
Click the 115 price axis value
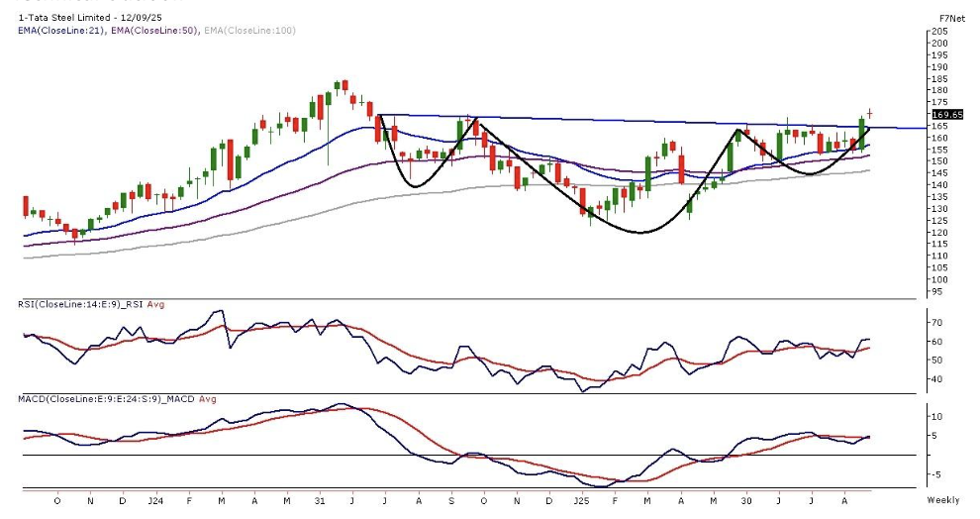pyautogui.click(x=939, y=244)
